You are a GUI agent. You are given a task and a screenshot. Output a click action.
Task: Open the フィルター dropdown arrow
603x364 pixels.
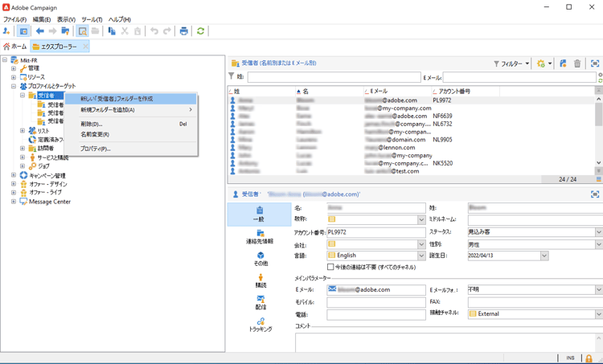(x=527, y=63)
